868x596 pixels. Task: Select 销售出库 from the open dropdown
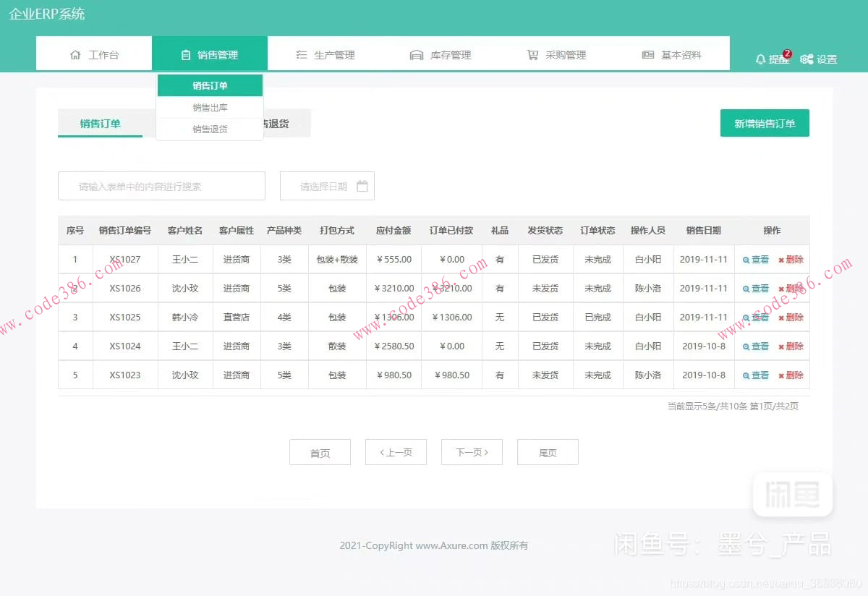click(x=209, y=107)
